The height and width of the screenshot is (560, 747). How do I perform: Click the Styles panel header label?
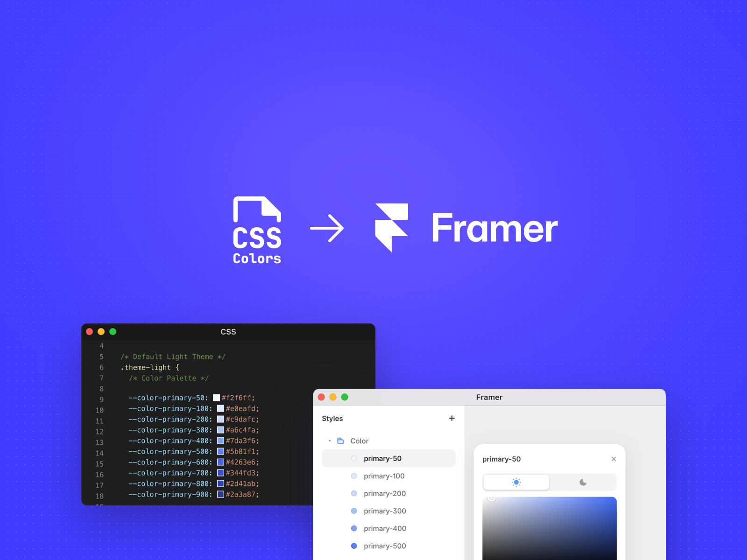coord(332,419)
